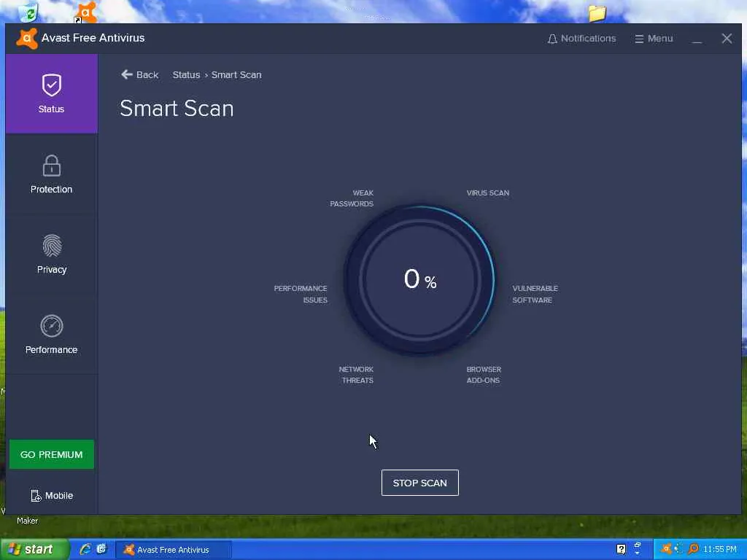Screen dimensions: 747x560
Task: Open the Protection section
Action: 52,174
